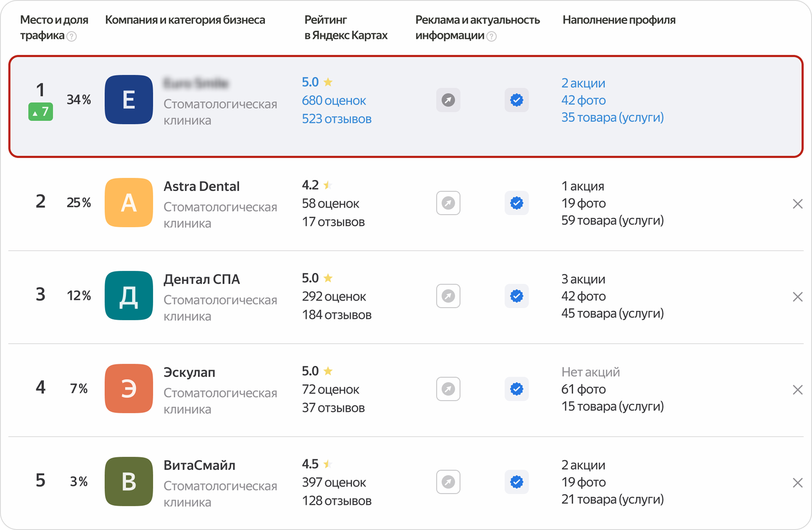The height and width of the screenshot is (530, 812).
Task: Click help icon next to traffic share header
Action: point(71,36)
